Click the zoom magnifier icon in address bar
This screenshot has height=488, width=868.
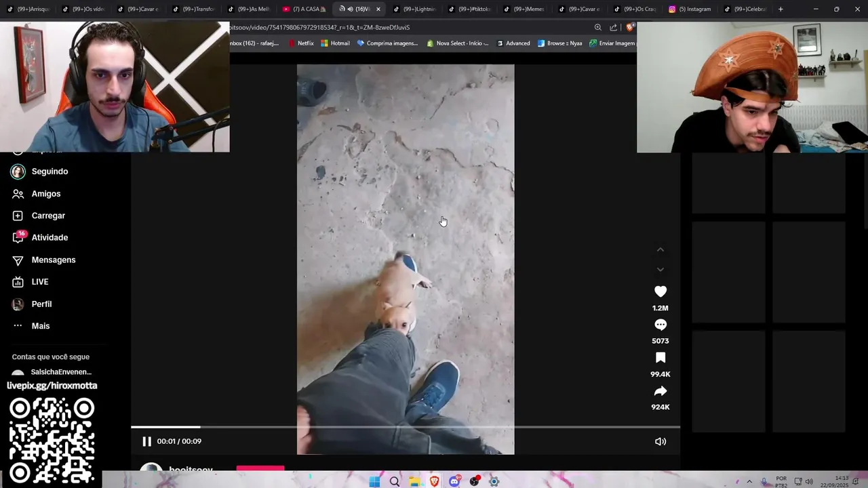597,28
